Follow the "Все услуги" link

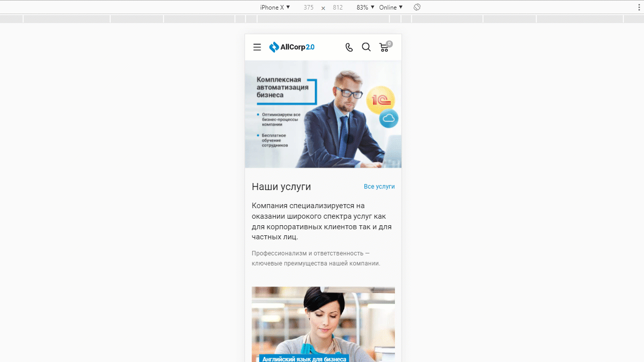tap(379, 187)
